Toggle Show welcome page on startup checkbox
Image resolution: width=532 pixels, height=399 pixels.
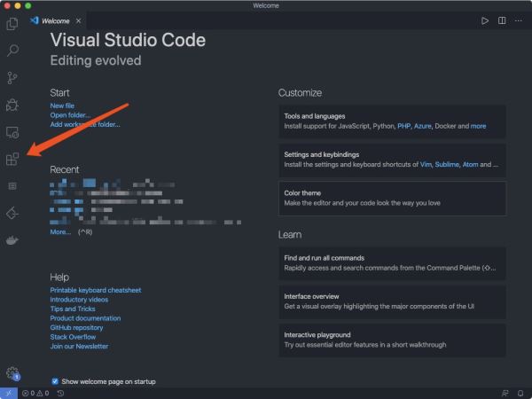pos(55,381)
